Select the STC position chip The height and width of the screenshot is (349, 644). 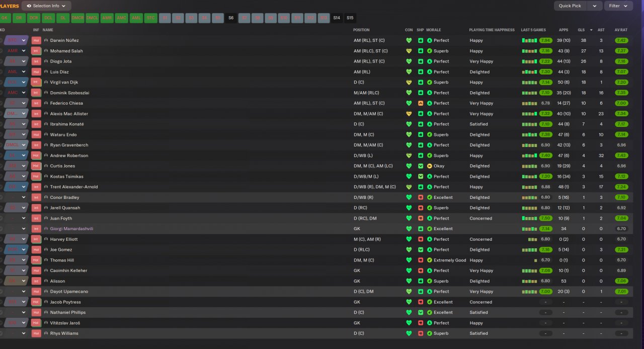[151, 18]
